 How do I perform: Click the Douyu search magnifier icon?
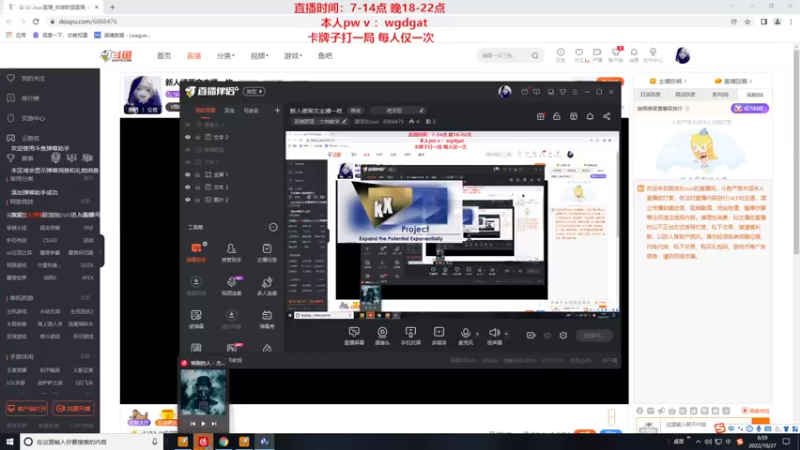pyautogui.click(x=535, y=55)
